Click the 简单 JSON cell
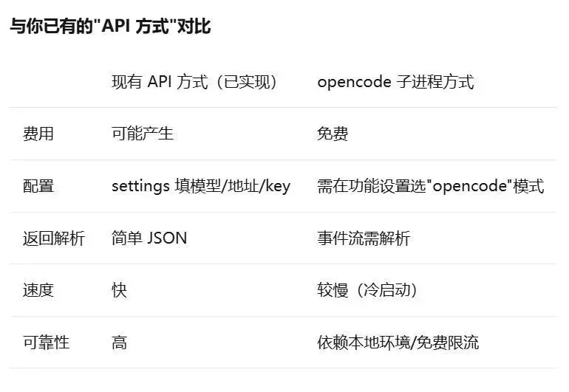569x392 pixels. 149,238
